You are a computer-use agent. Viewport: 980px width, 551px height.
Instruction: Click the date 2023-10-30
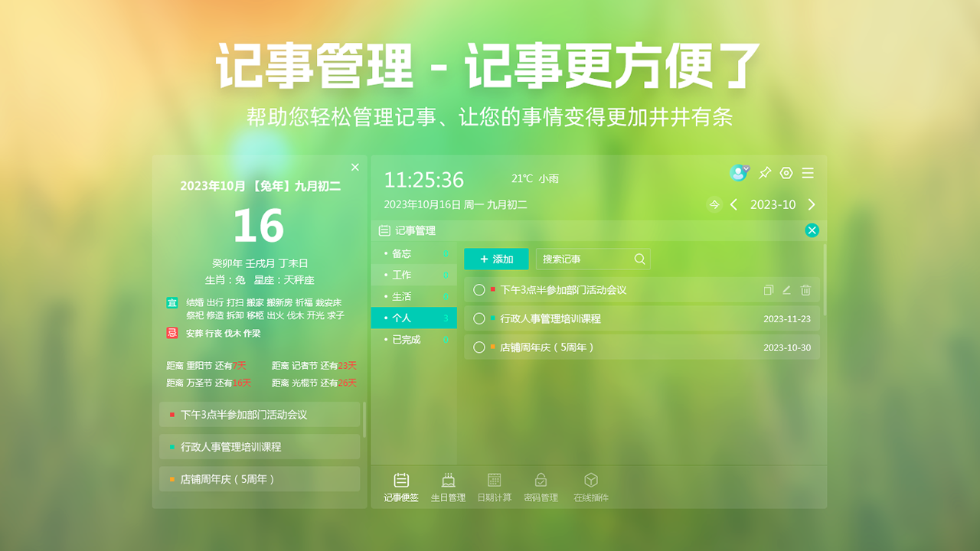click(x=787, y=347)
